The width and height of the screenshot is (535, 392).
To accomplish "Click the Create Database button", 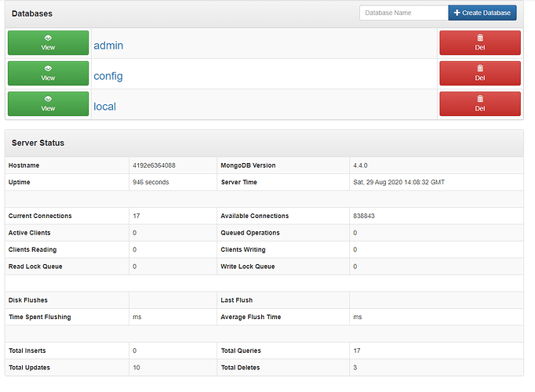I will coord(482,13).
